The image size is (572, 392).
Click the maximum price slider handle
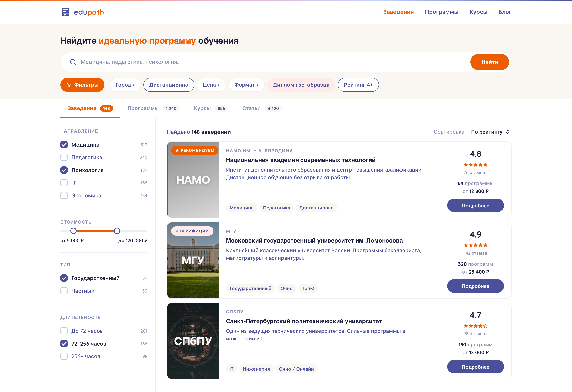[117, 231]
